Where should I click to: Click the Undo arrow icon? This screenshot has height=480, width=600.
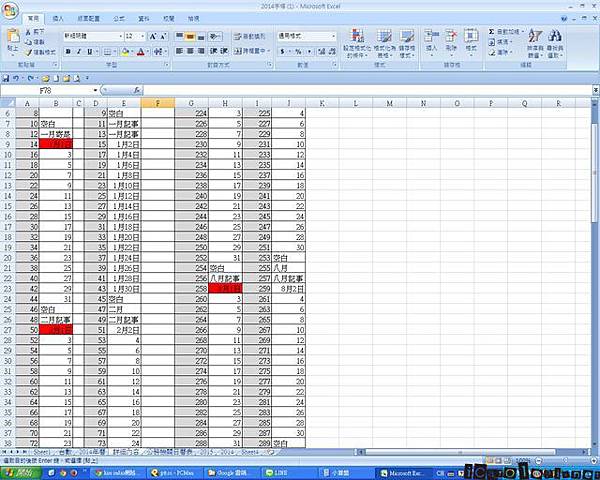tap(16, 78)
